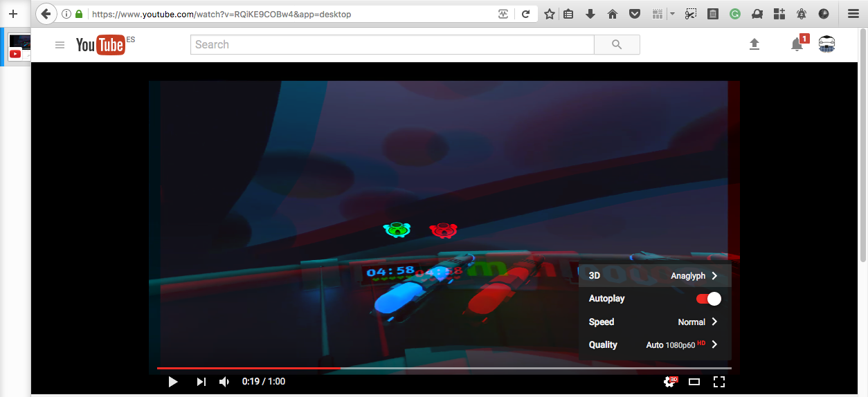Click the 0:19 / 1:00 time display
Viewport: 868px width, 397px height.
coord(264,382)
